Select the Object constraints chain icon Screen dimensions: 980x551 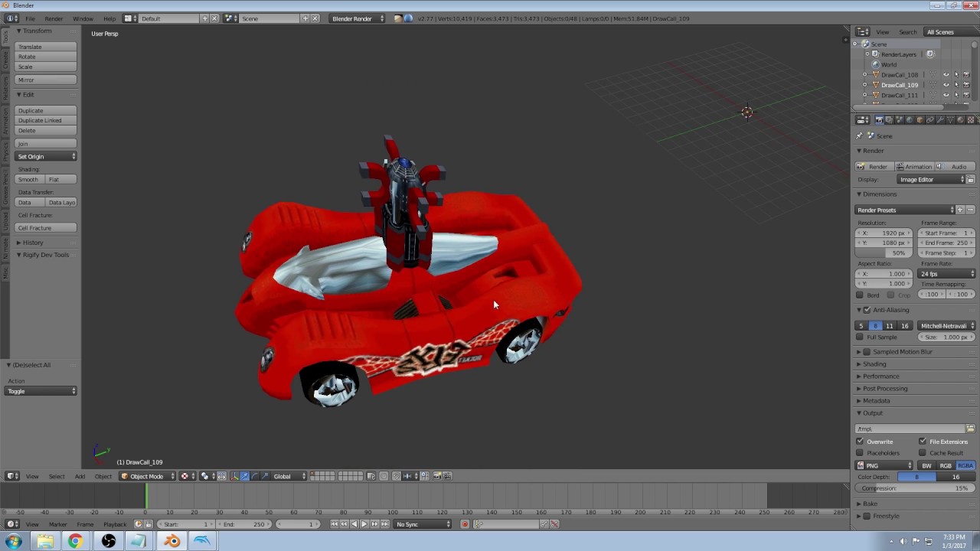pyautogui.click(x=930, y=120)
